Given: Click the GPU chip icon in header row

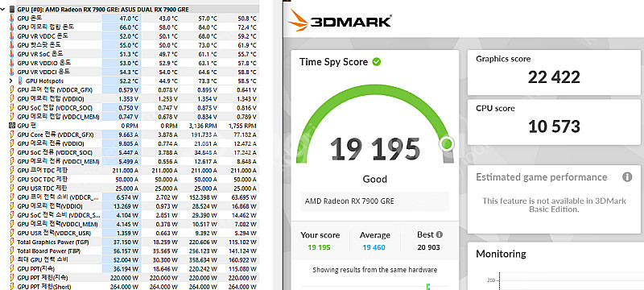Looking at the screenshot, I should coord(12,9).
